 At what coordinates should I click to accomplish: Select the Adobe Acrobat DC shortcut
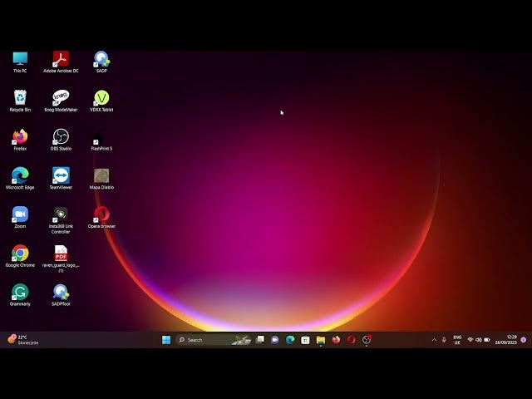coord(61,62)
